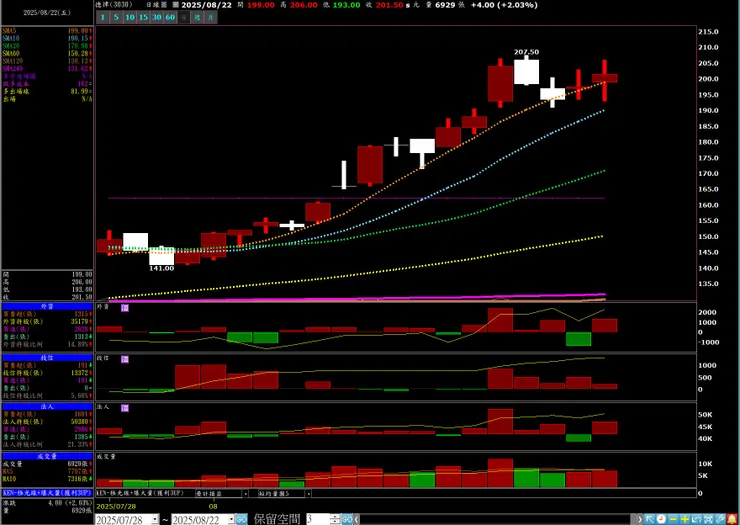740x525 pixels.
Task: Open the end date 2025/08/22 dropdown
Action: (231, 519)
